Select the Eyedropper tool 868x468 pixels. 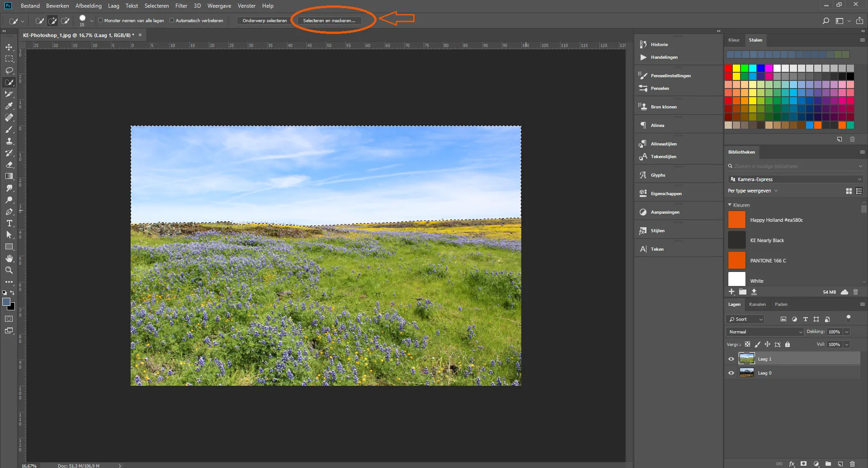click(x=9, y=106)
